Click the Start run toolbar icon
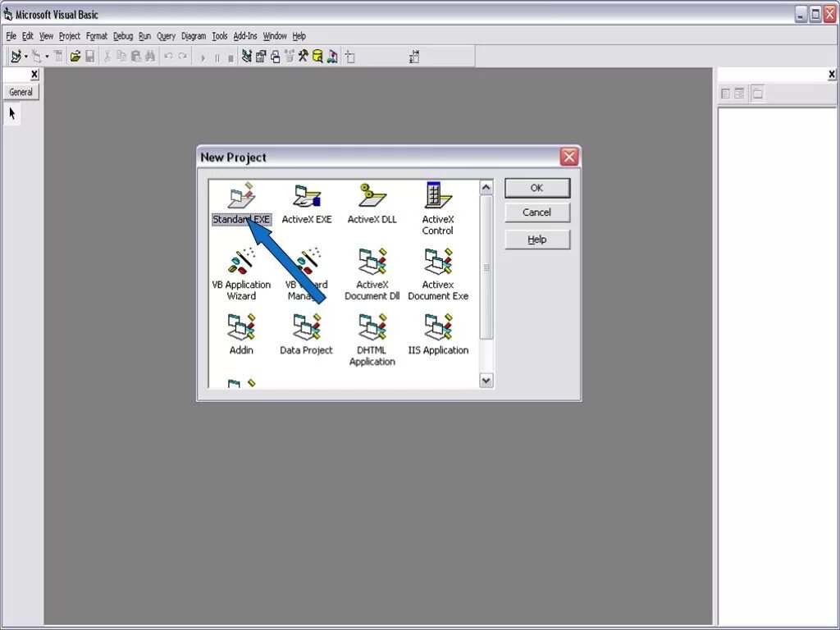The width and height of the screenshot is (840, 630). (203, 57)
